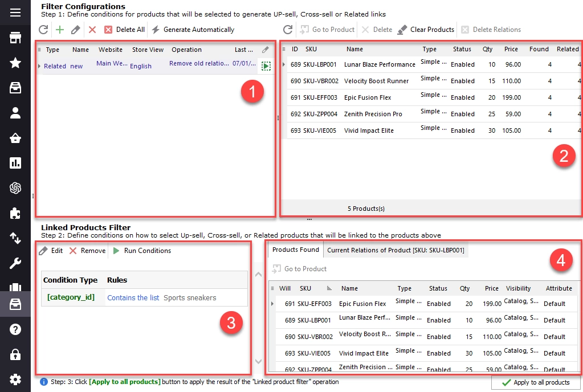This screenshot has height=392, width=583.
Task: Click Run Conditions in linked filter toolbar
Action: tap(142, 251)
